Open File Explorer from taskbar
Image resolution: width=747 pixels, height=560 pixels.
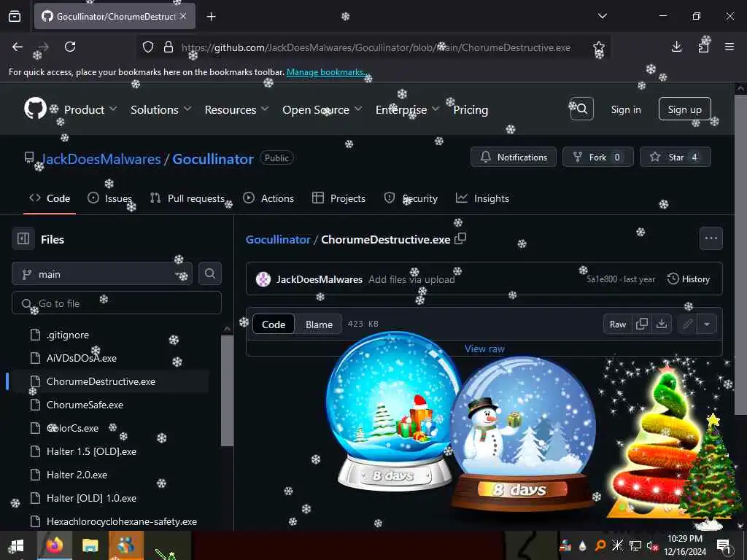tap(90, 545)
